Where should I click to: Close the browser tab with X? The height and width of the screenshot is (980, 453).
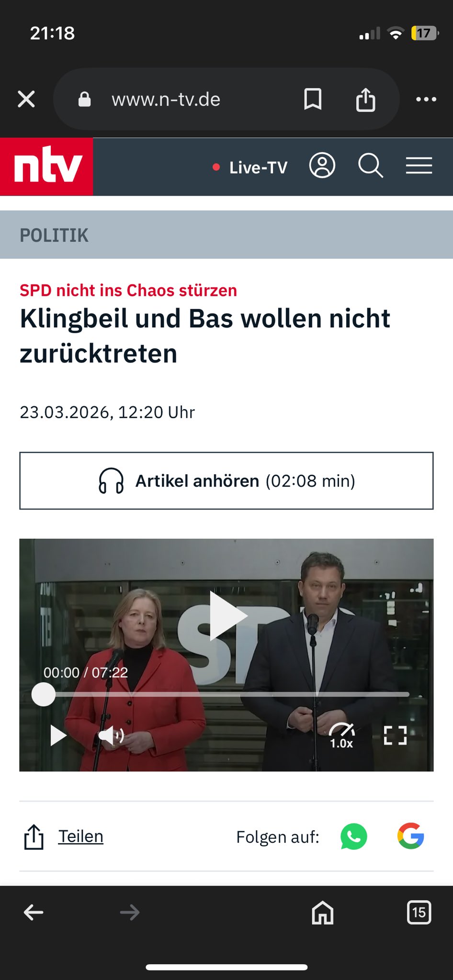pyautogui.click(x=26, y=100)
